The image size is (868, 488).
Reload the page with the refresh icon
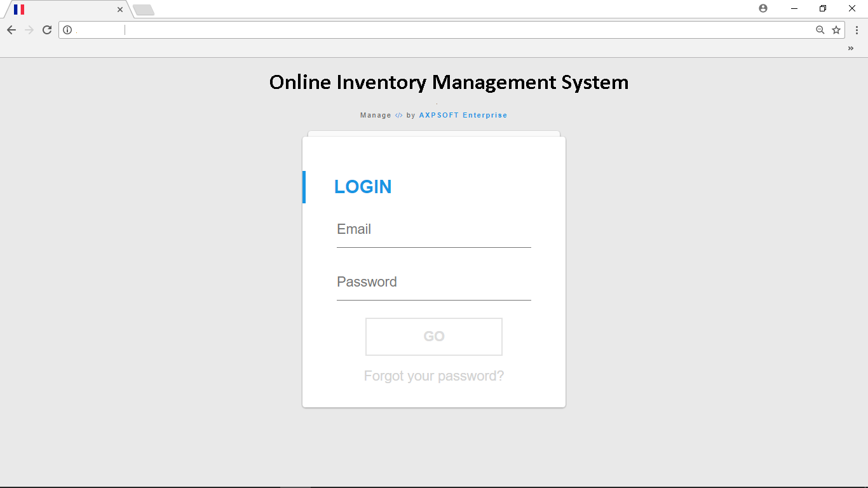47,30
